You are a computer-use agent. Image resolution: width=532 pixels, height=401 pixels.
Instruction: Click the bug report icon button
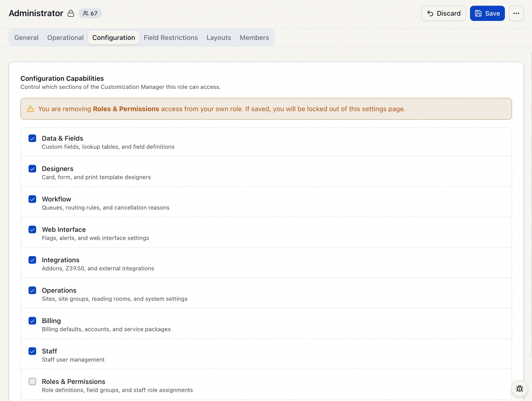[x=519, y=388]
